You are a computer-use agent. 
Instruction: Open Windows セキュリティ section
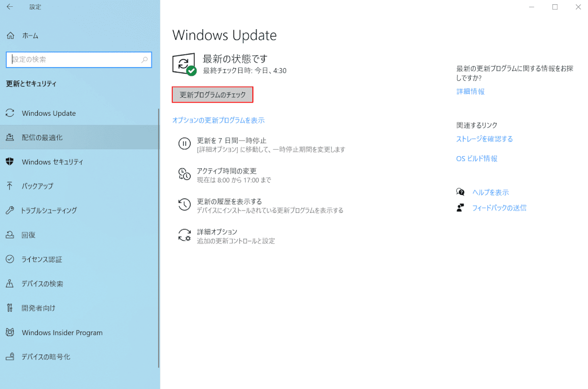(80, 162)
